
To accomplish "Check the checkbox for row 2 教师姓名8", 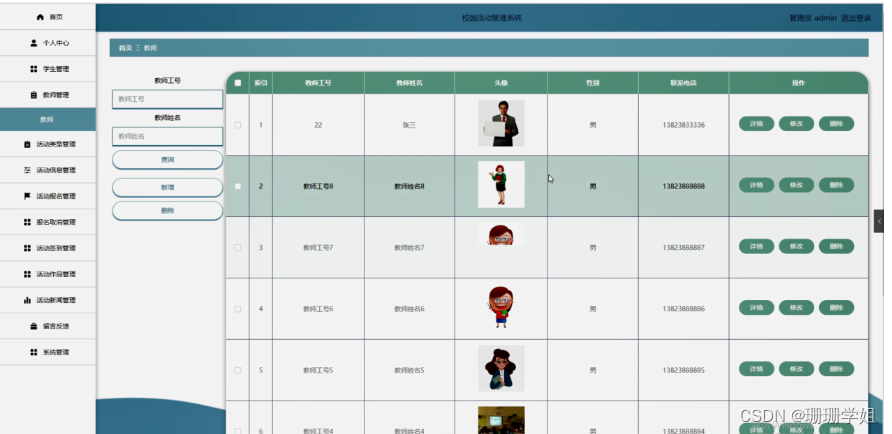I will 238,187.
